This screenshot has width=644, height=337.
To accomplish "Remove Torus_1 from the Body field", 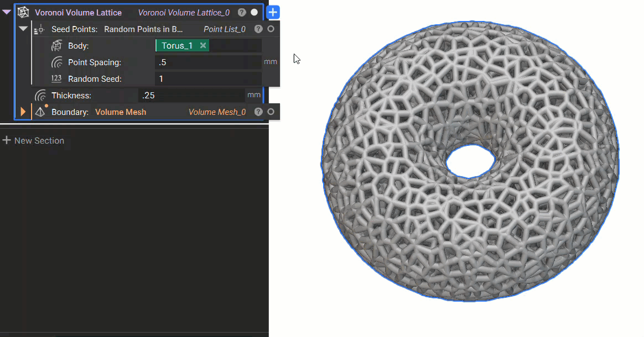I will (203, 46).
